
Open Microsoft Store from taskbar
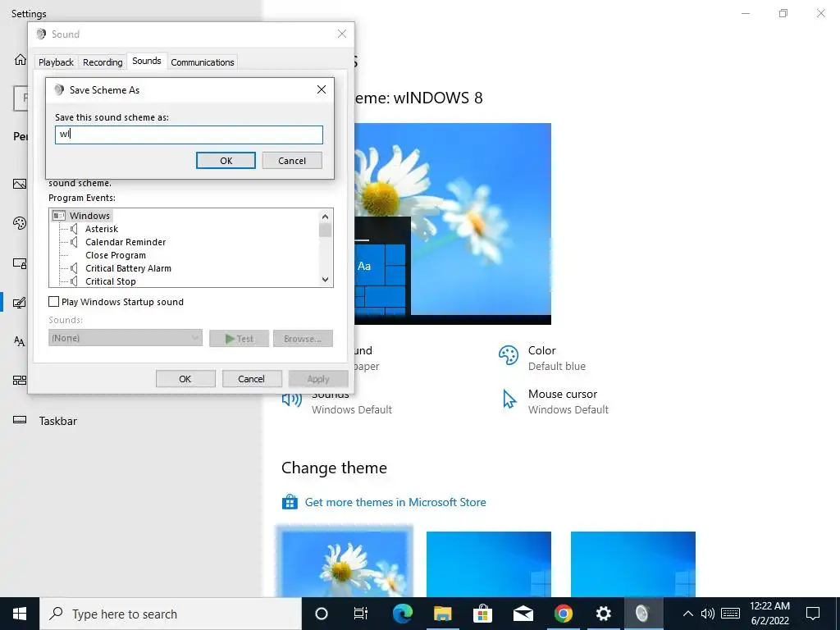[482, 614]
